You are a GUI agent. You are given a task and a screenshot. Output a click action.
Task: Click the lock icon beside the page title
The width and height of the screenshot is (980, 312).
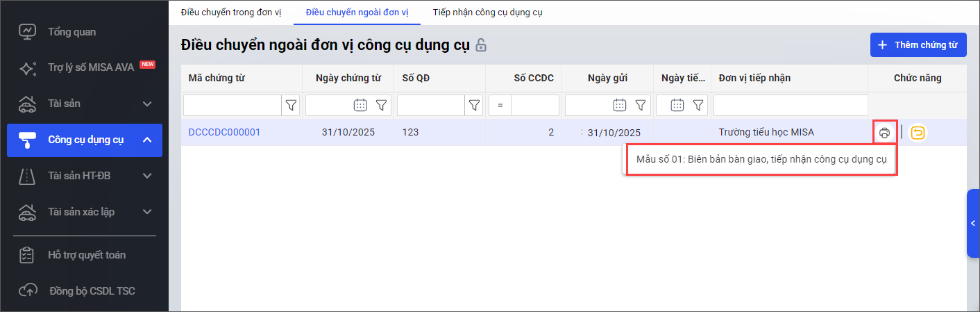tap(481, 45)
